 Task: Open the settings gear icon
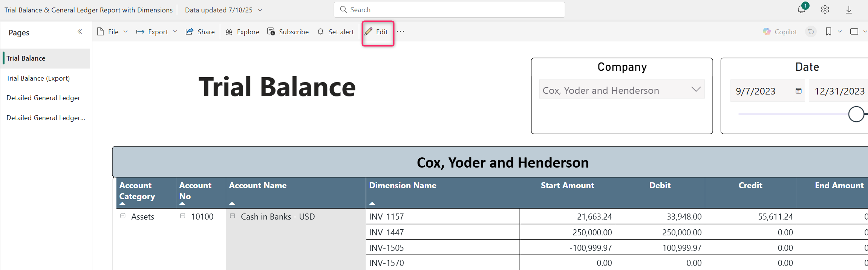pyautogui.click(x=825, y=10)
